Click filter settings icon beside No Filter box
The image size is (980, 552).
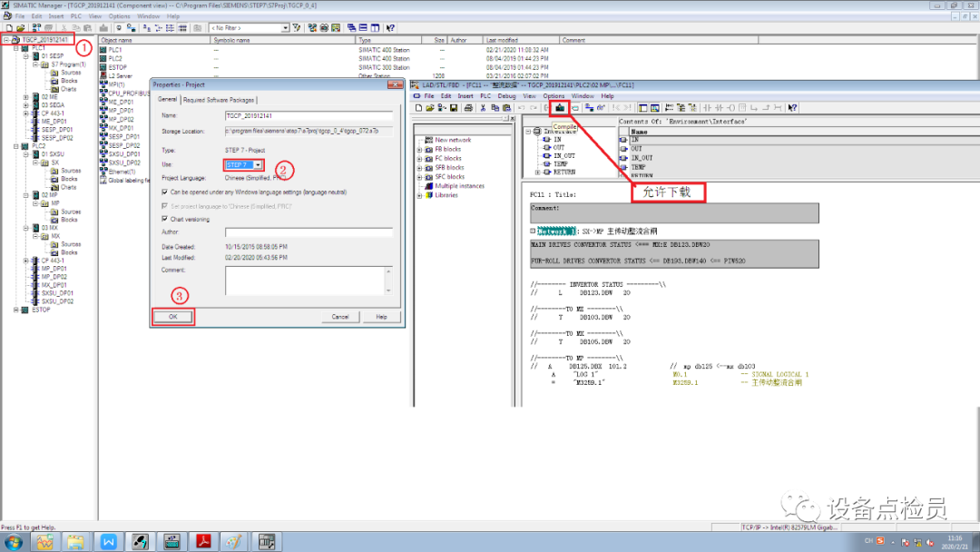(x=297, y=28)
